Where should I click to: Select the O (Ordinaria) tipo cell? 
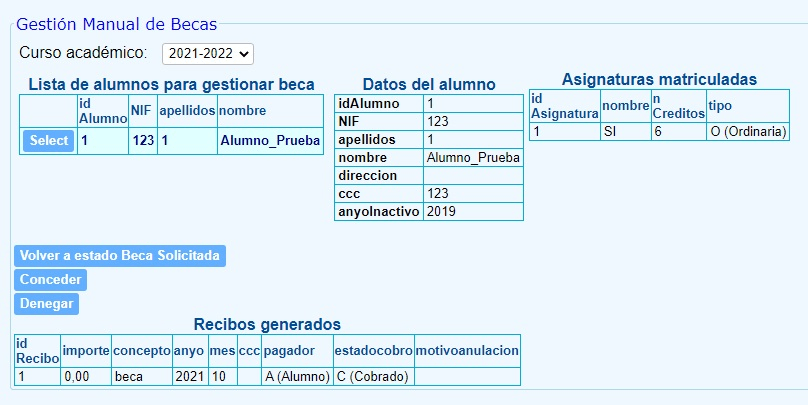tap(747, 132)
